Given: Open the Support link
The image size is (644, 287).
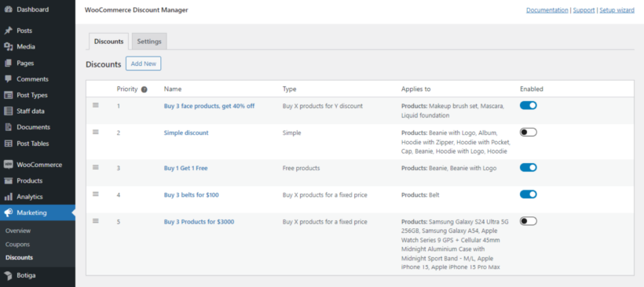Looking at the screenshot, I should point(584,10).
